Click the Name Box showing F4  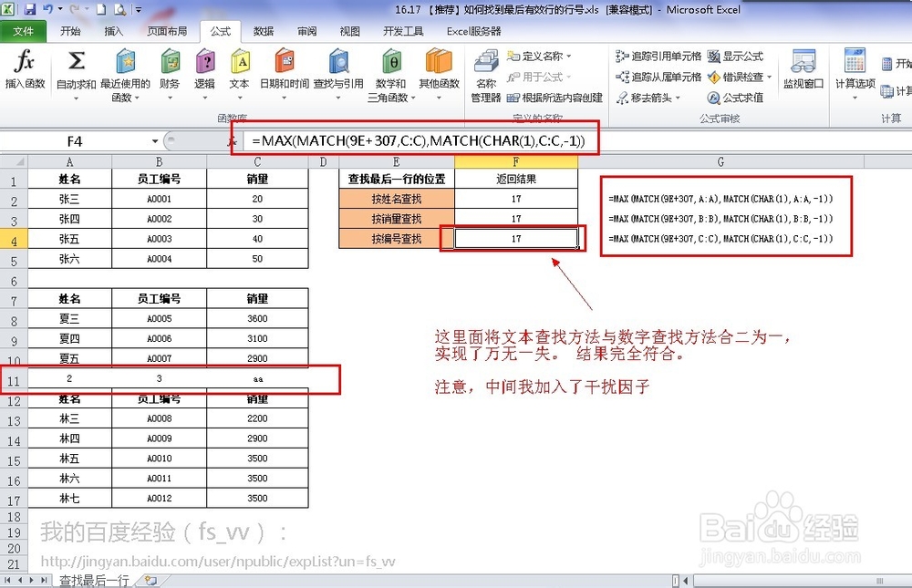pos(75,141)
